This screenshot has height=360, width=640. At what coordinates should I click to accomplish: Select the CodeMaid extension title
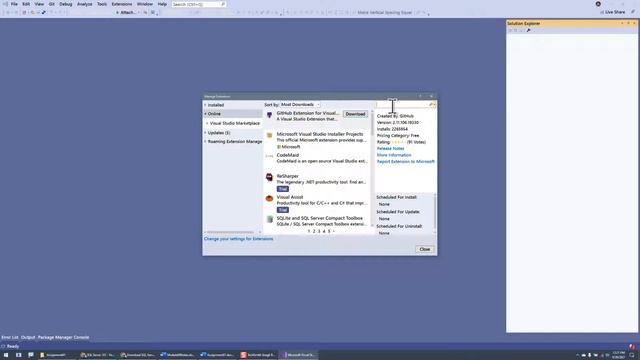(x=288, y=155)
